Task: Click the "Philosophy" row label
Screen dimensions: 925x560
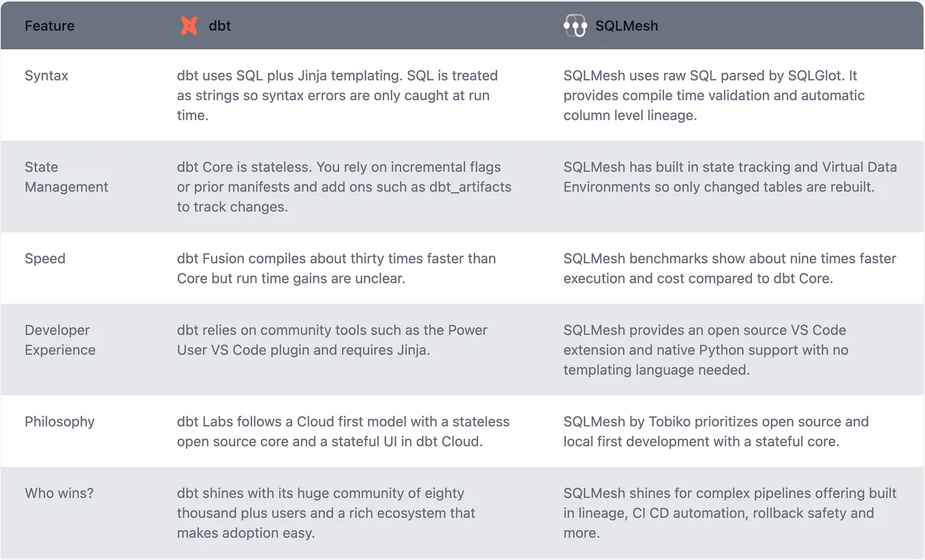Action: click(x=59, y=422)
